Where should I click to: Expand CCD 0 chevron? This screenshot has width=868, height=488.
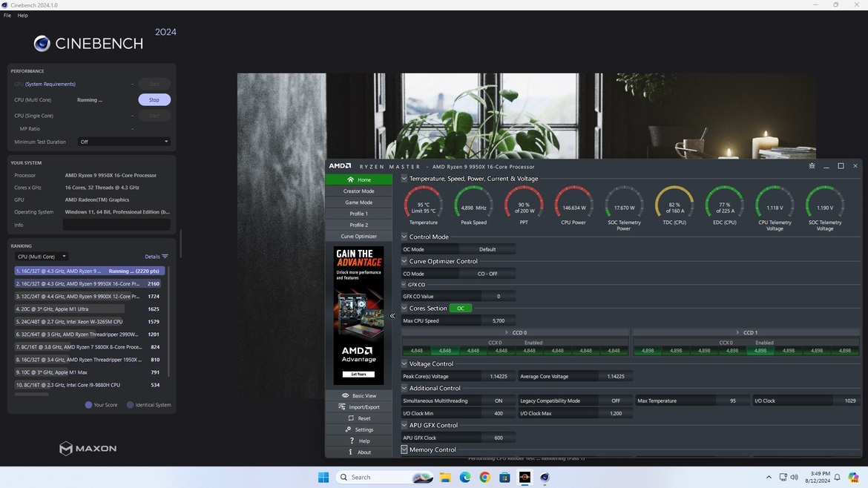[506, 332]
